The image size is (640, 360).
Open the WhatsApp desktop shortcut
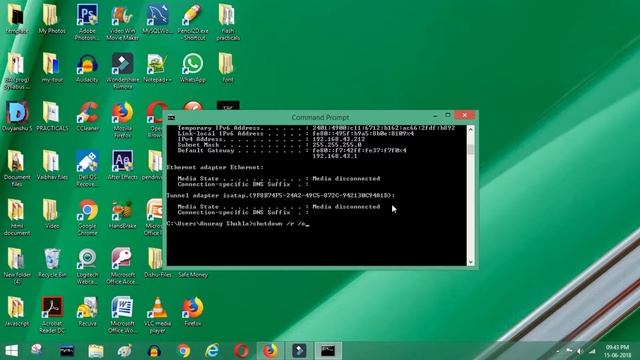tap(193, 68)
